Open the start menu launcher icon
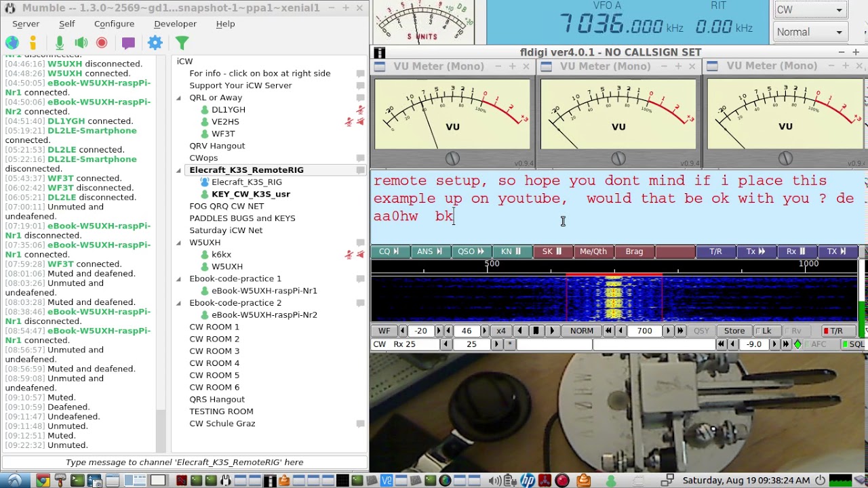868x488 pixels. (x=14, y=481)
